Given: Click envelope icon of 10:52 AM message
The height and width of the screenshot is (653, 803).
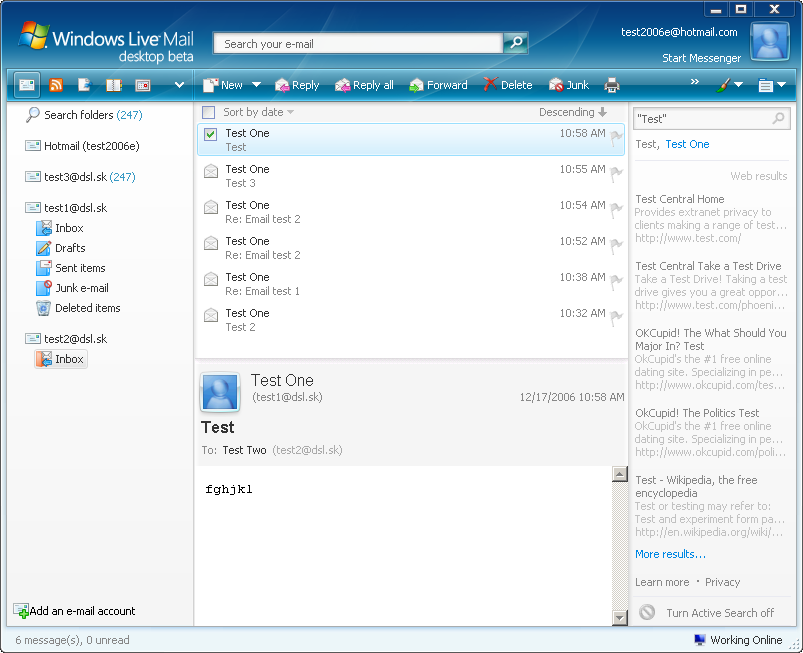Looking at the screenshot, I should [211, 243].
